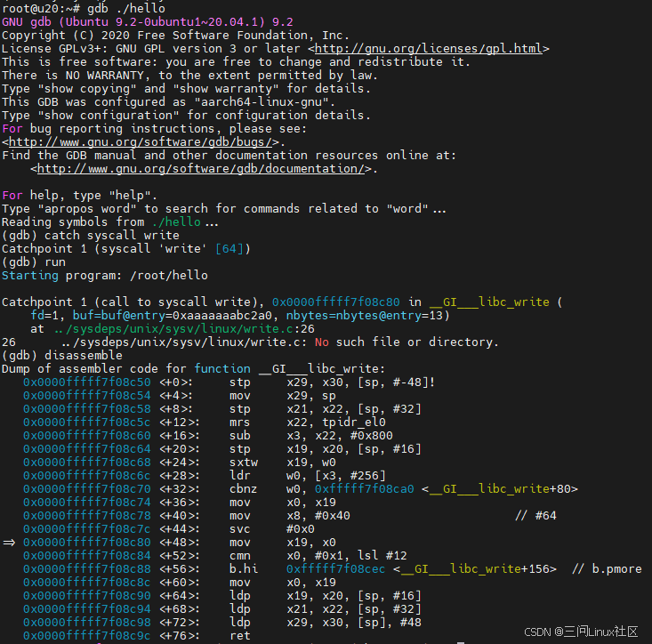Click the 'mov x29, sp' instruction at <+4>
The image size is (652, 644).
click(x=283, y=395)
